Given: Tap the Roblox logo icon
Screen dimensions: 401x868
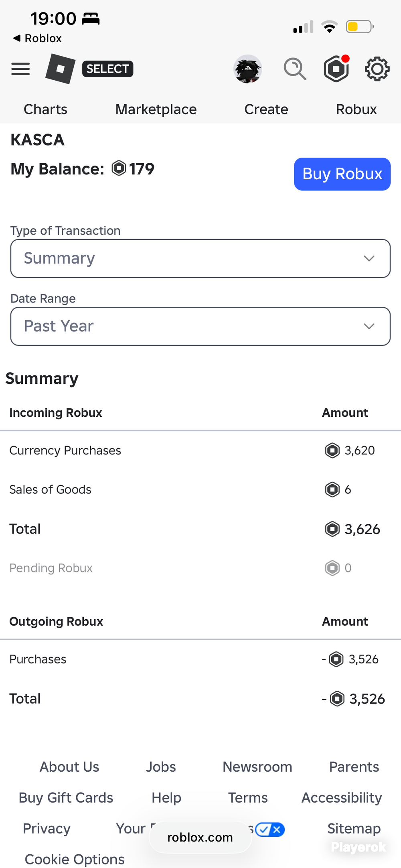Looking at the screenshot, I should point(61,69).
